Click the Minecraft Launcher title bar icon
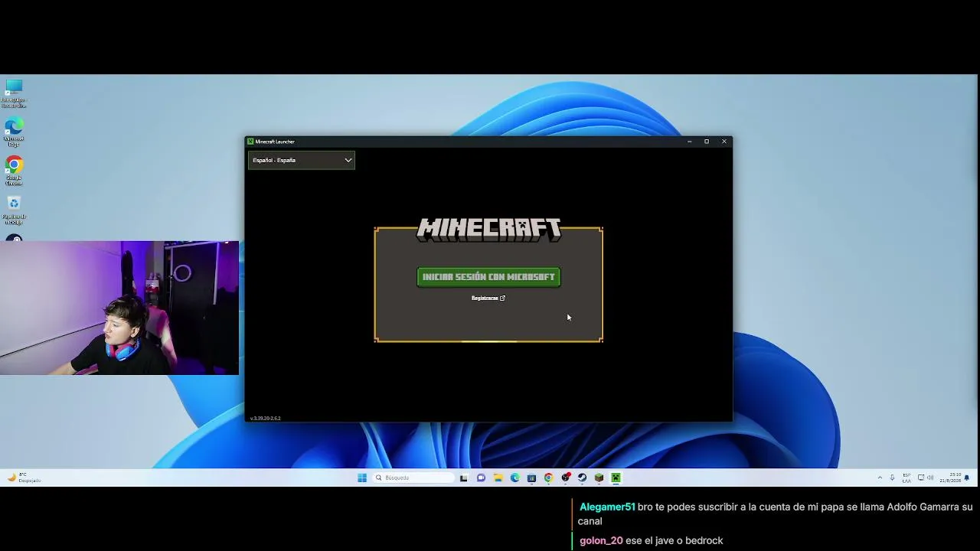The width and height of the screenshot is (980, 551). (250, 142)
